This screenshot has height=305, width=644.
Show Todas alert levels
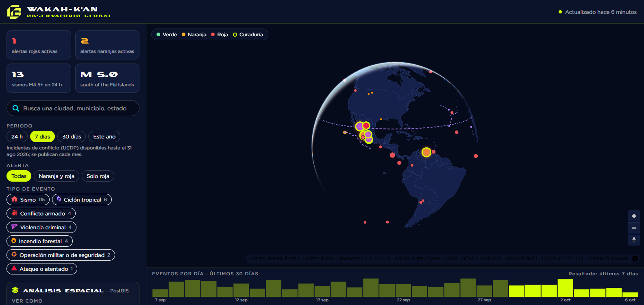19,176
